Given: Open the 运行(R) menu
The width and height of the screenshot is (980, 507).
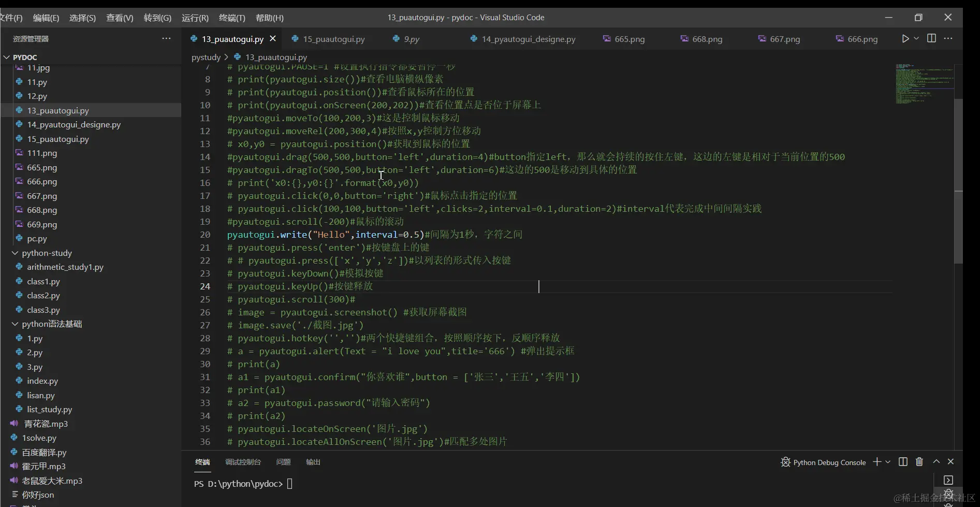Looking at the screenshot, I should [x=195, y=18].
